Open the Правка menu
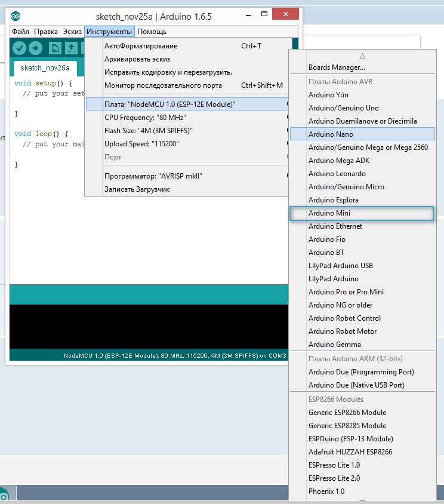The width and height of the screenshot is (444, 504). (46, 32)
